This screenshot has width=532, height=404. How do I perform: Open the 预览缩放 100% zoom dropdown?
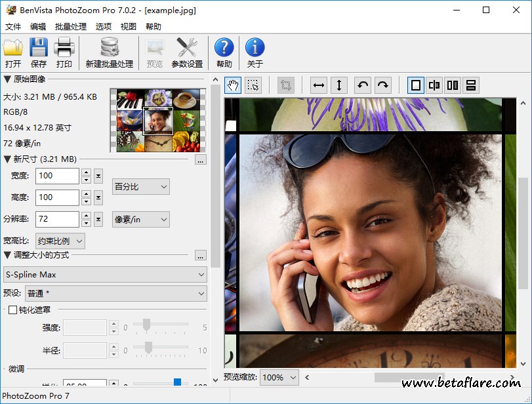pyautogui.click(x=279, y=377)
